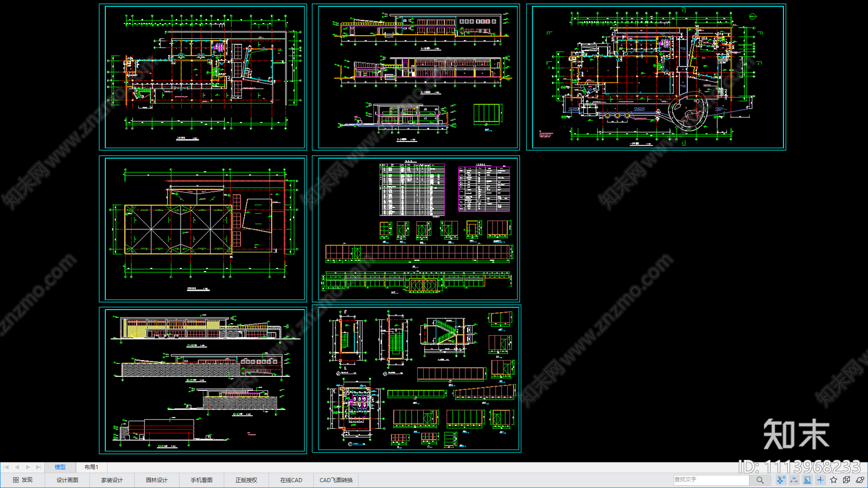Click the star favorites icon
868x488 pixels.
834,480
